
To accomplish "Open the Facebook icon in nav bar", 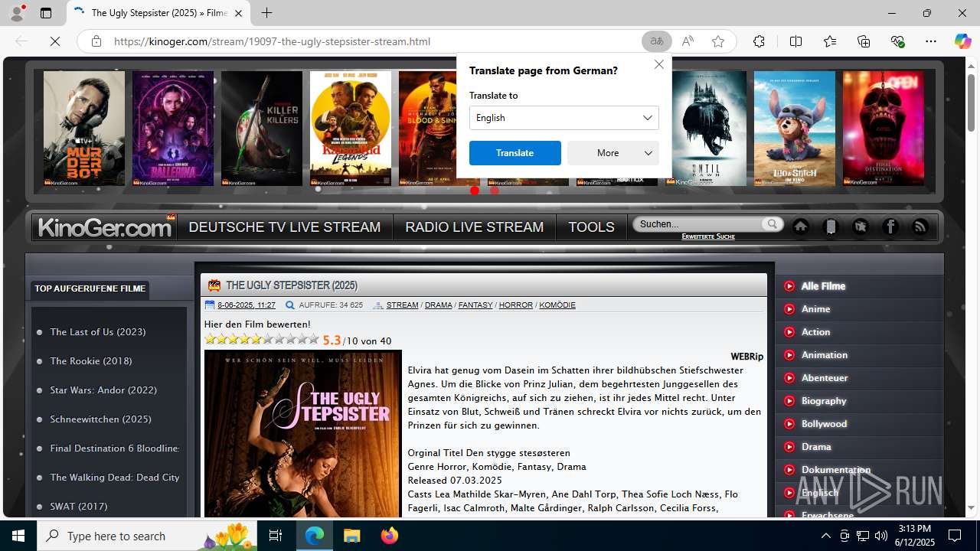I will (890, 227).
